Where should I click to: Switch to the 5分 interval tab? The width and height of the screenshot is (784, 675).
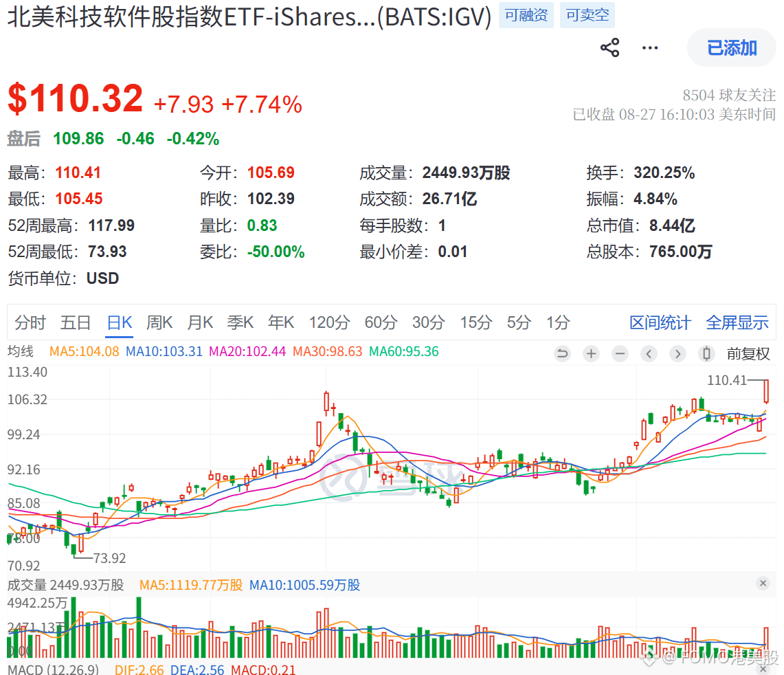click(x=519, y=322)
